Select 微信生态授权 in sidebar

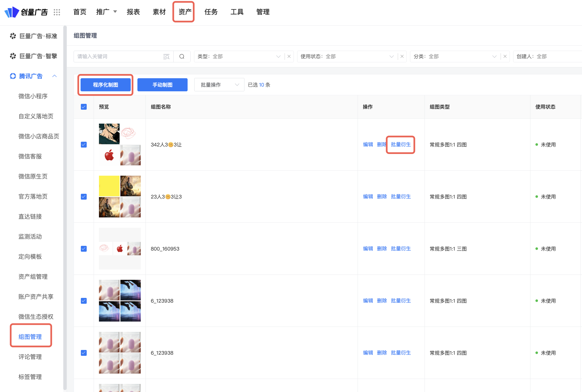36,317
